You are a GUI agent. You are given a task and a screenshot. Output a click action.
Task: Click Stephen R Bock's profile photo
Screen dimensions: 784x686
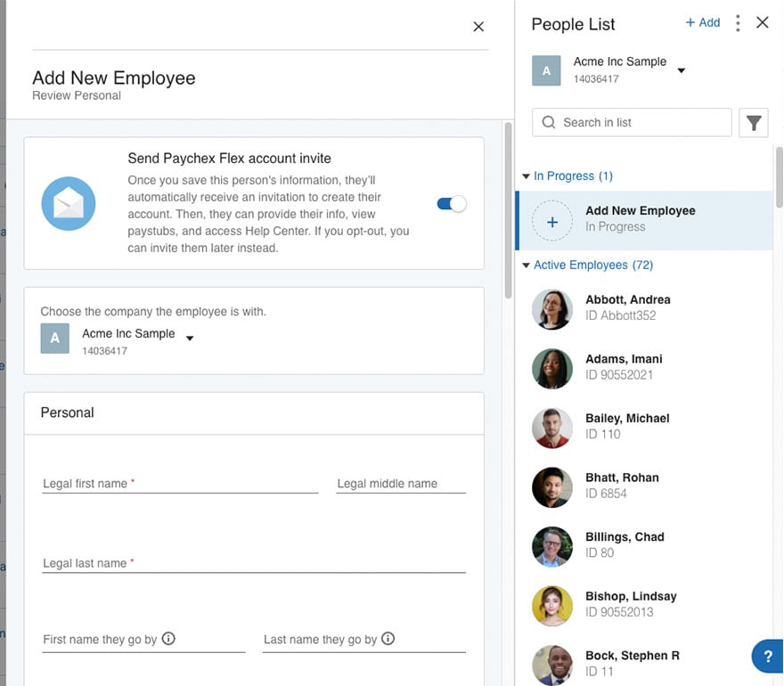coord(552,665)
